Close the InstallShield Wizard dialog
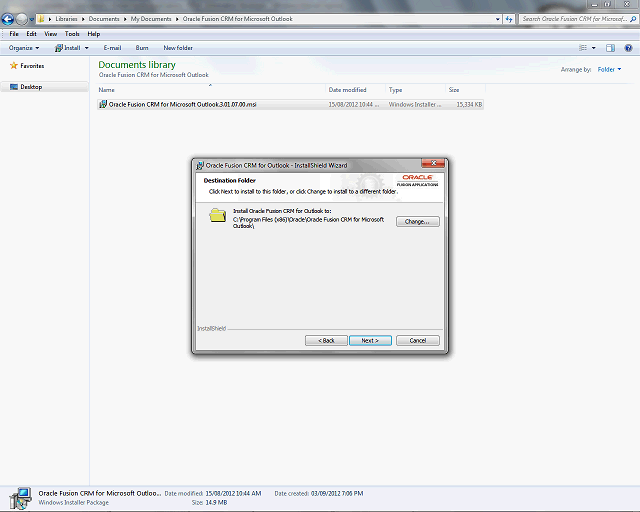This screenshot has width=640, height=512. tap(433, 163)
